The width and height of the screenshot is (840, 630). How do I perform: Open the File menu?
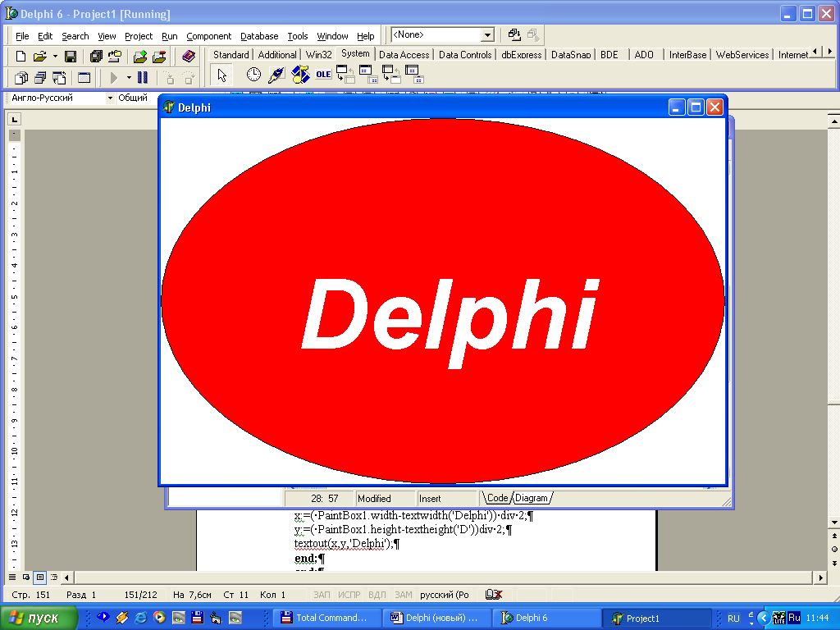(x=22, y=36)
